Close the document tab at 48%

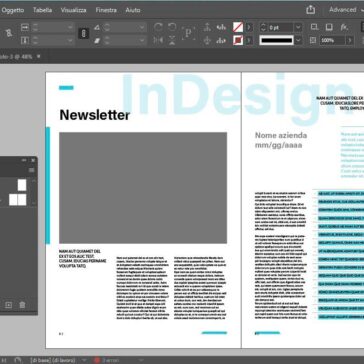[39, 56]
